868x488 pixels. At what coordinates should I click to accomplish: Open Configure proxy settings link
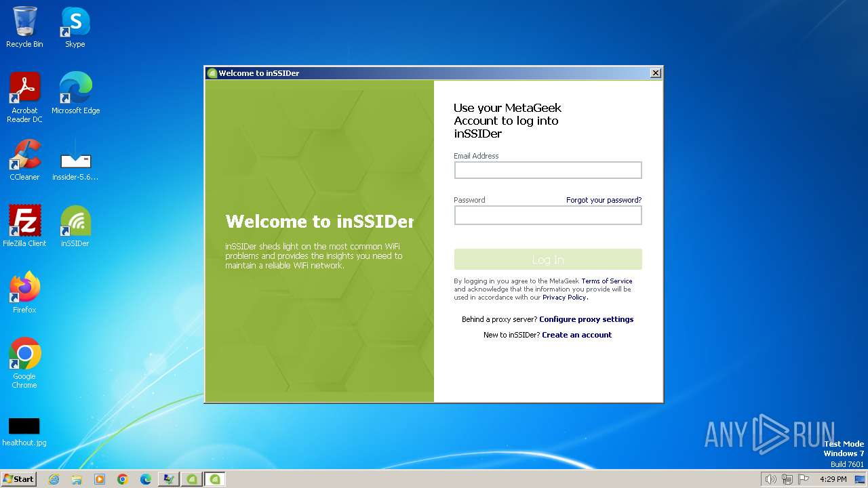tap(586, 319)
